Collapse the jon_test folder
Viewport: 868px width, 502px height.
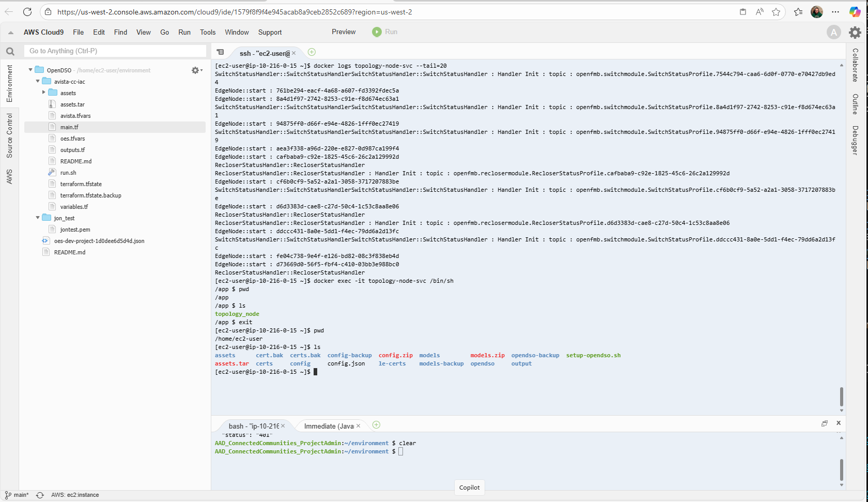pyautogui.click(x=38, y=218)
